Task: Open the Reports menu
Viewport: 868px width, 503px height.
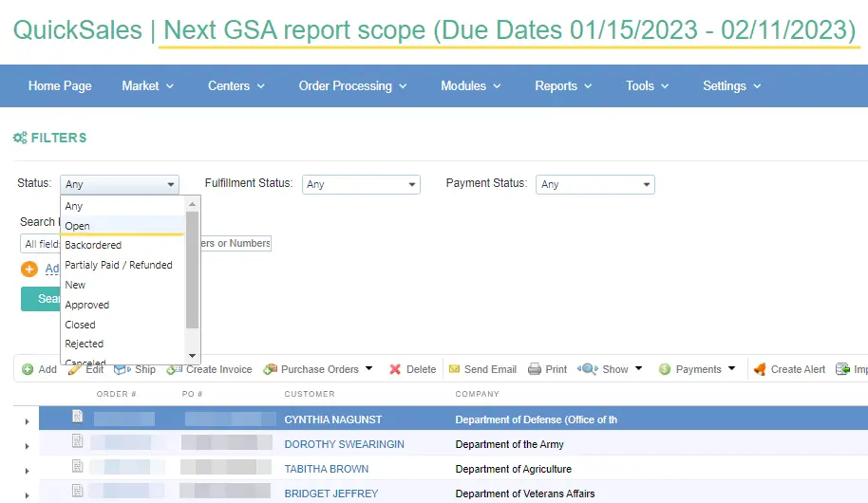Action: point(563,85)
